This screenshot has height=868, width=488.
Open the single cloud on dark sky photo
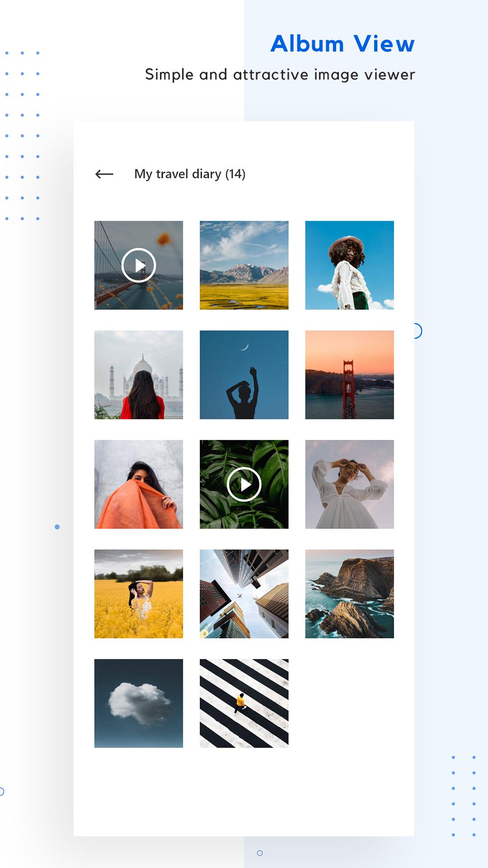coord(139,703)
